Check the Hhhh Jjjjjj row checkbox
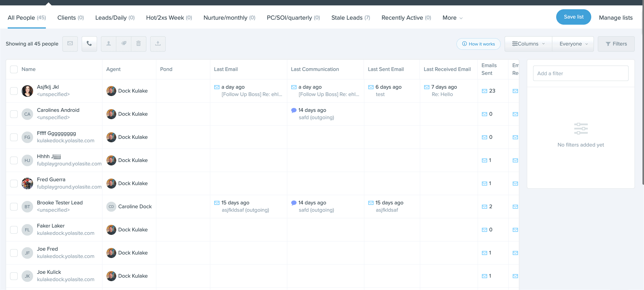The height and width of the screenshot is (290, 644). (14, 160)
